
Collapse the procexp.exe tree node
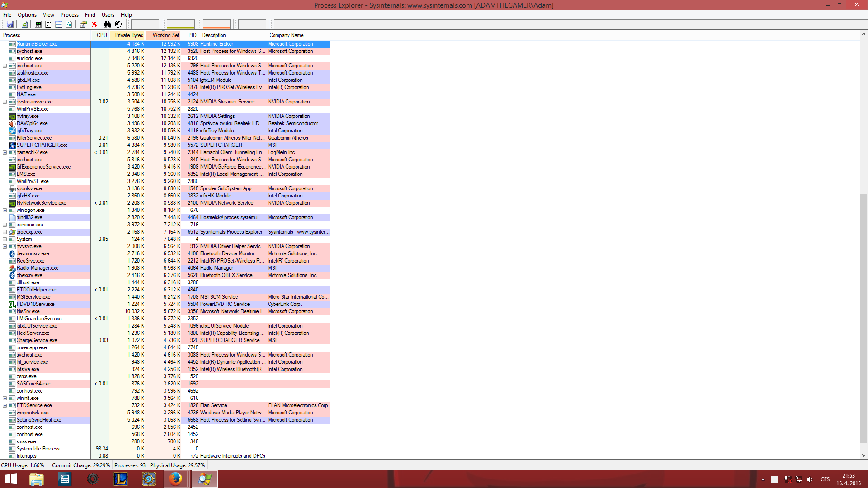[5, 232]
